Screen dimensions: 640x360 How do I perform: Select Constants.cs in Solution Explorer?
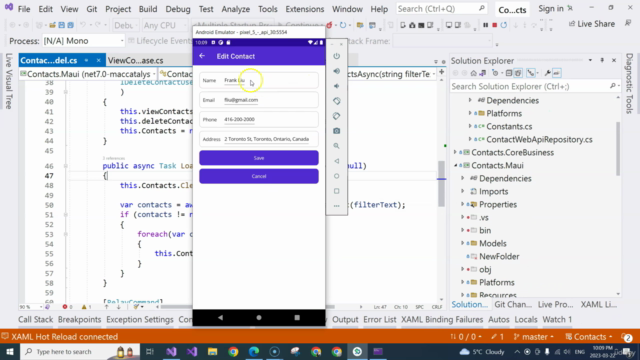(x=509, y=126)
